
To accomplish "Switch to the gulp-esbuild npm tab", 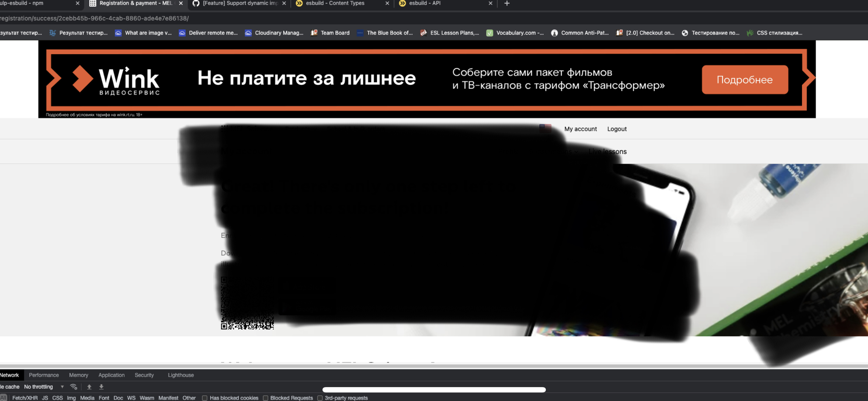I will pyautogui.click(x=41, y=3).
